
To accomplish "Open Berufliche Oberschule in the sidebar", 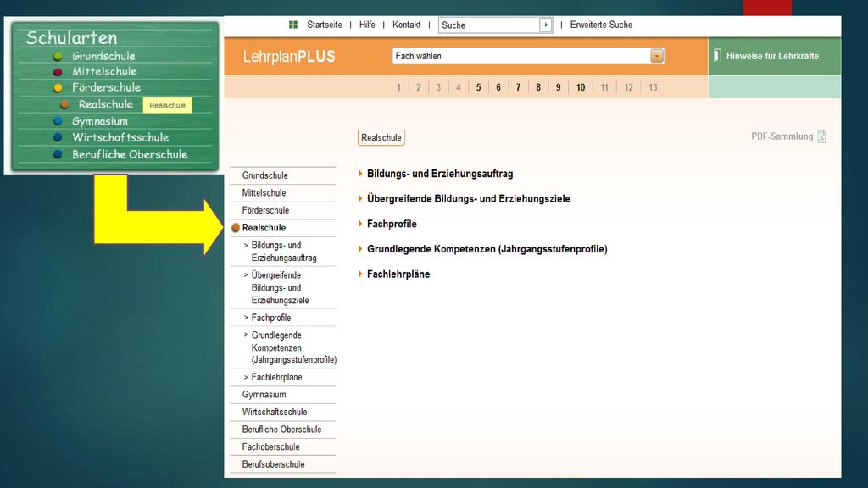I will (x=281, y=430).
